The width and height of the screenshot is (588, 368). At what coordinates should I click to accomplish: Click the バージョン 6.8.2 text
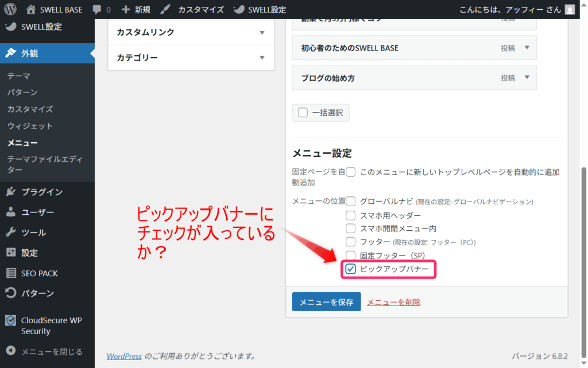point(540,356)
